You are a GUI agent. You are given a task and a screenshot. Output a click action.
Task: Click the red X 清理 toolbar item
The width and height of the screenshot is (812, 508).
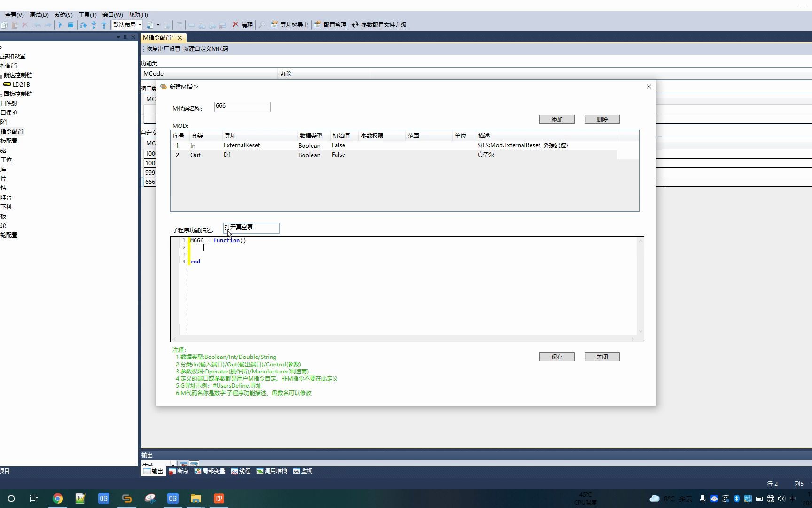(242, 24)
